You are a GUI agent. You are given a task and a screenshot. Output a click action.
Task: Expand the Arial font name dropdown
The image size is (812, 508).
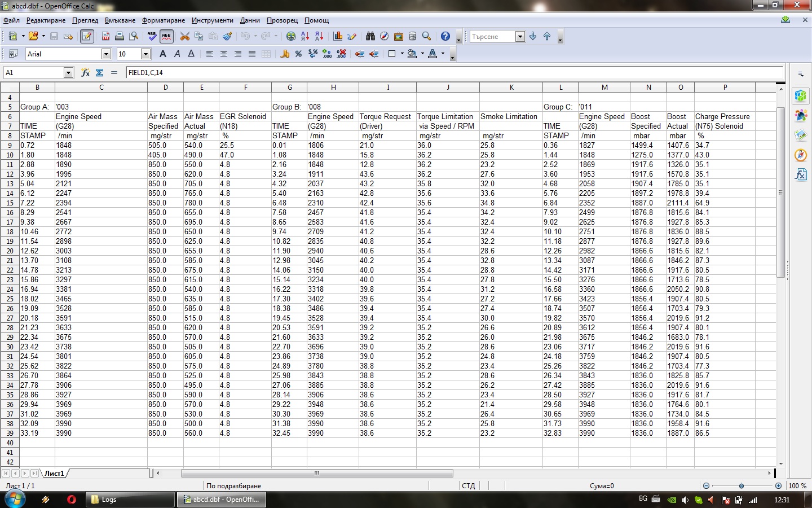(106, 54)
